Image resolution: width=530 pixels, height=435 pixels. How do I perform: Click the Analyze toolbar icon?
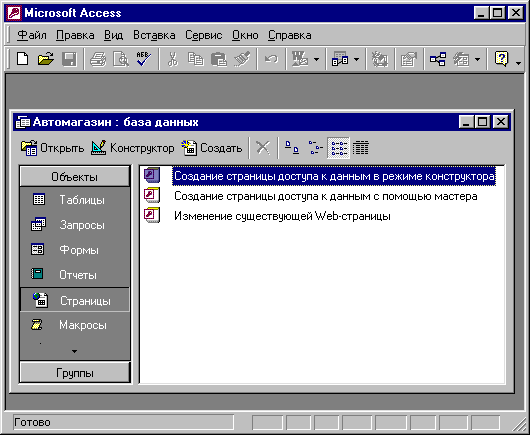pyautogui.click(x=340, y=59)
